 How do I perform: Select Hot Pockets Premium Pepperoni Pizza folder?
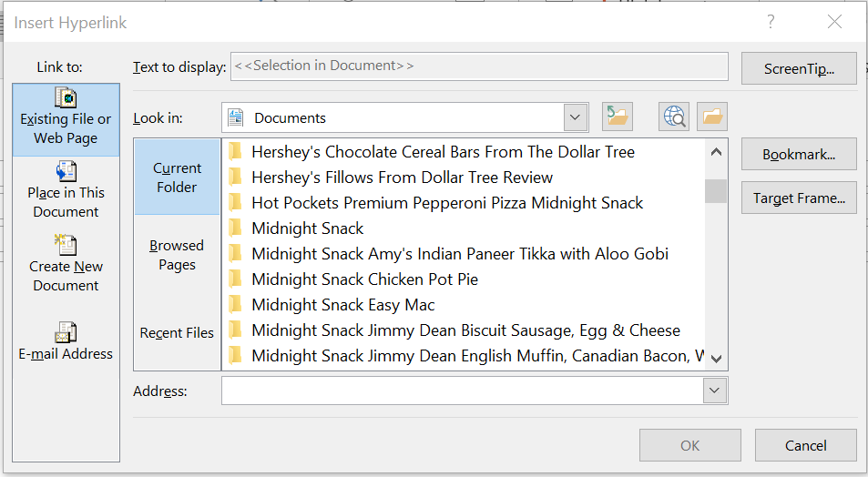click(x=447, y=202)
